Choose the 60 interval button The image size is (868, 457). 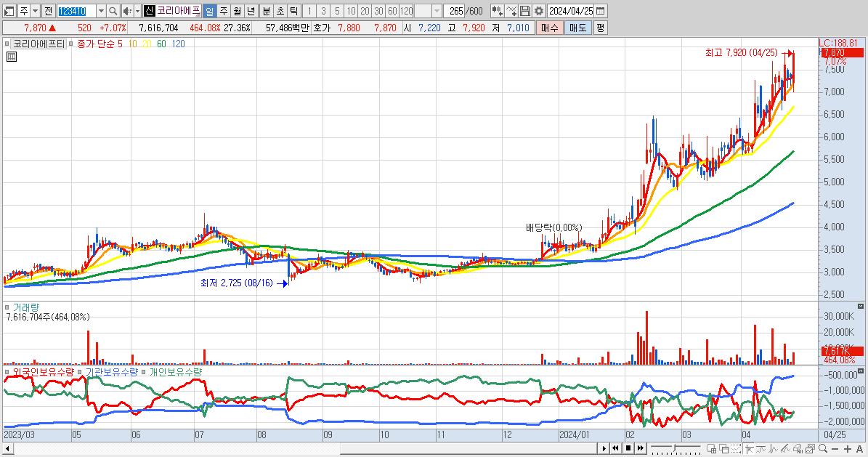point(392,11)
